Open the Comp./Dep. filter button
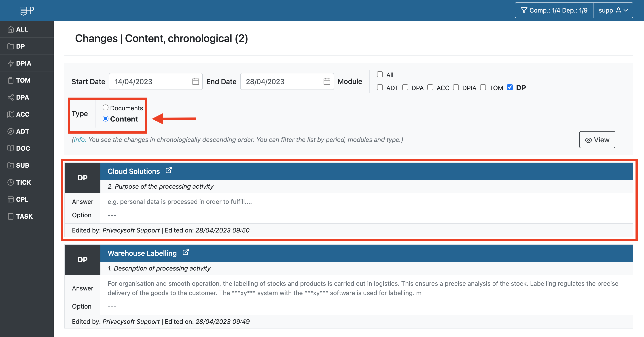 click(x=554, y=10)
